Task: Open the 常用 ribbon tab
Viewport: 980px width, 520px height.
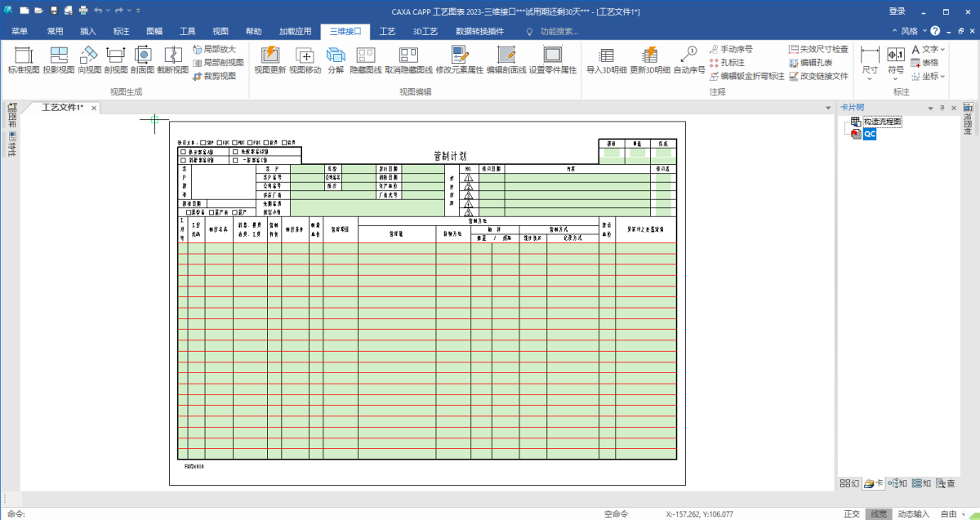Action: 55,31
